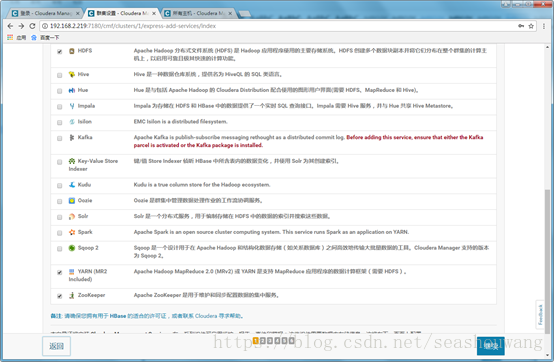This screenshot has width=554, height=362.
Task: Click the Hue service icon
Action: [x=72, y=90]
